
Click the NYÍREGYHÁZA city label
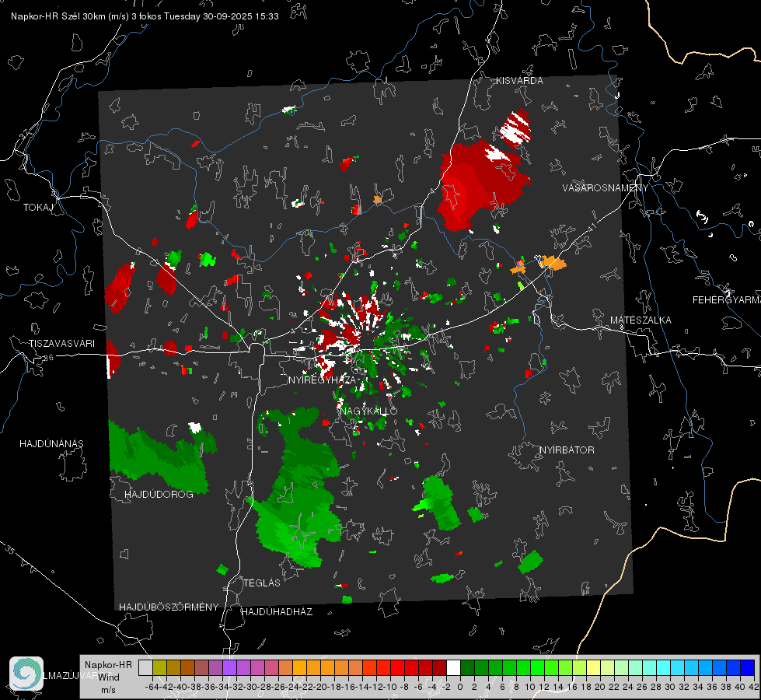(322, 380)
